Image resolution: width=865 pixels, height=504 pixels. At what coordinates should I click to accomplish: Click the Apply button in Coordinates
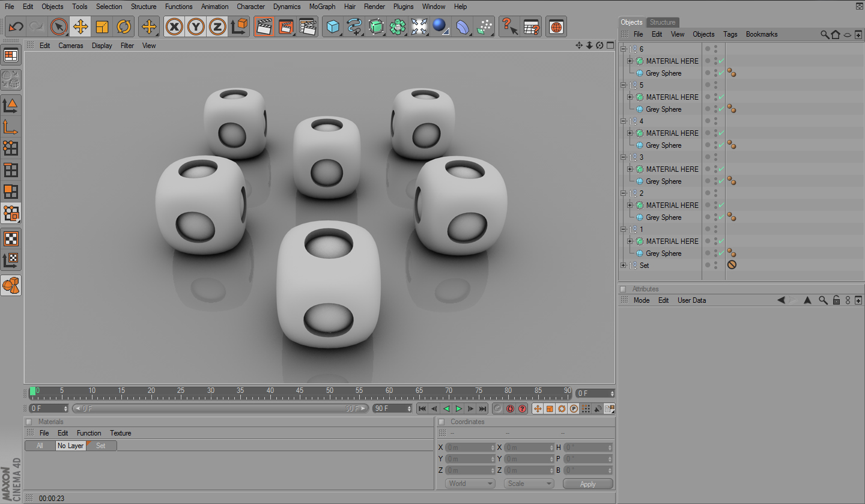tap(587, 484)
